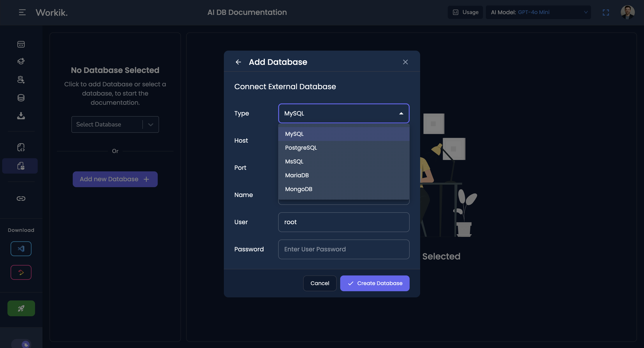The width and height of the screenshot is (644, 348).
Task: Choose MariaDB from the type list
Action: pos(344,175)
